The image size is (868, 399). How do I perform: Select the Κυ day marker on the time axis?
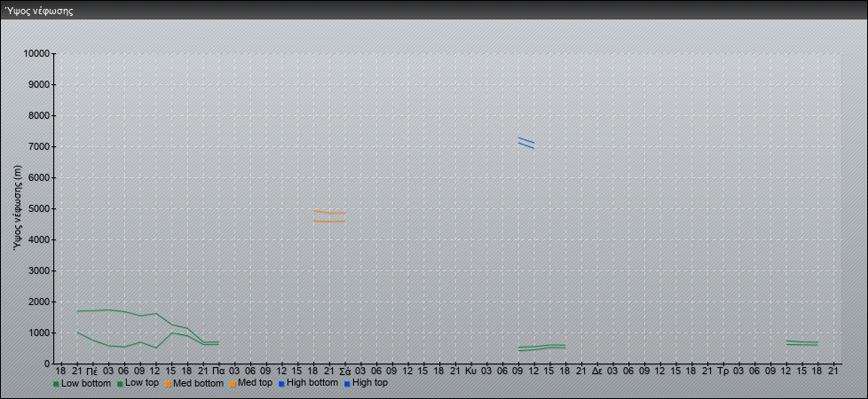tap(470, 370)
